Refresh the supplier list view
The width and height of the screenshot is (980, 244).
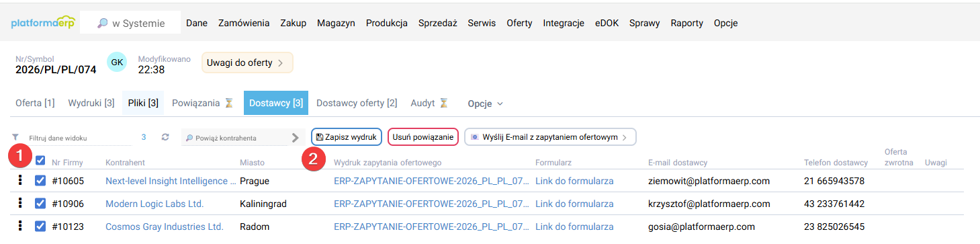165,137
